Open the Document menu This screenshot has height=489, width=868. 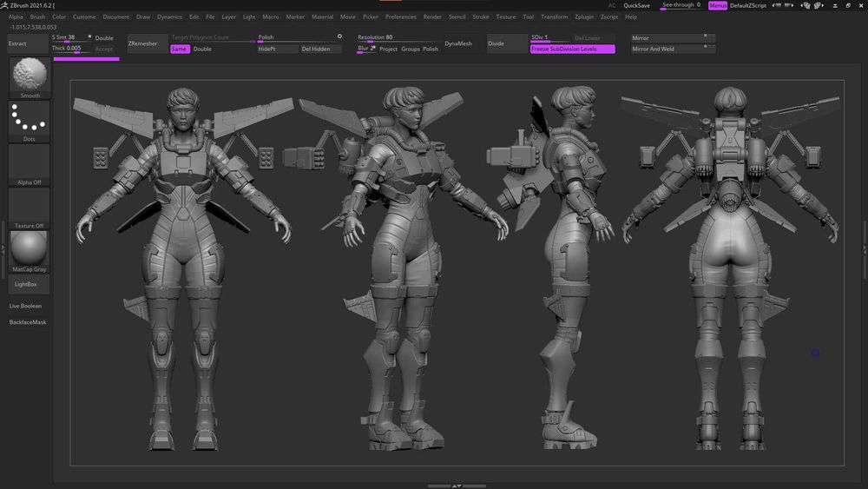click(x=115, y=17)
